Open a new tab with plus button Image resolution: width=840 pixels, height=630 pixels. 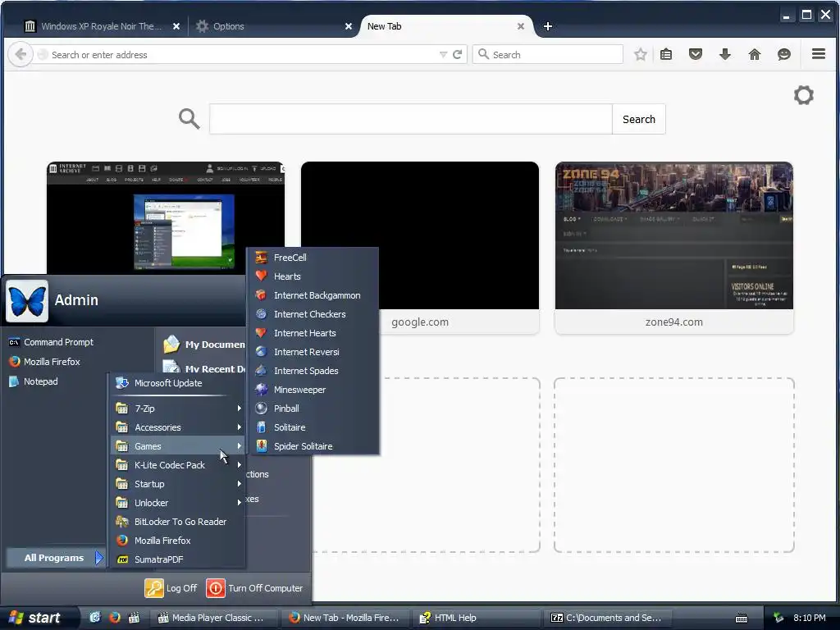547,26
